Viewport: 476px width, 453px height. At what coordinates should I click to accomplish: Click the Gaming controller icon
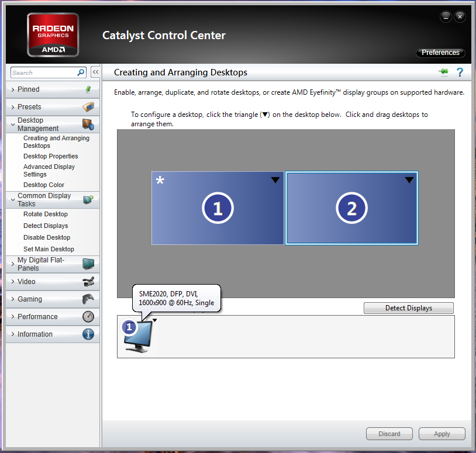pos(88,299)
